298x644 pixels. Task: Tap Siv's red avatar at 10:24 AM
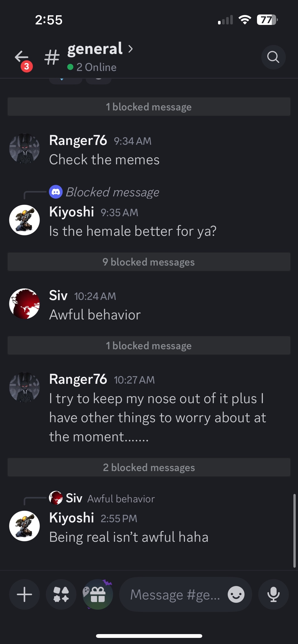point(24,304)
